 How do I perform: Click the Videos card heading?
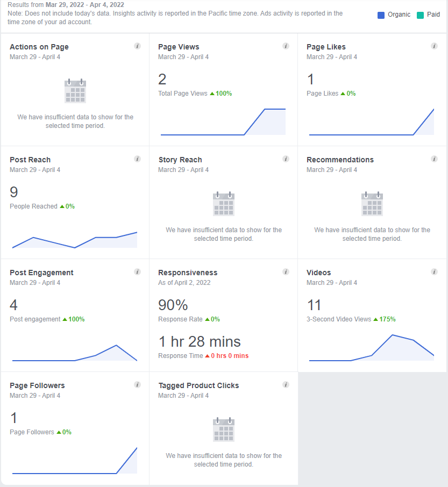pos(319,273)
